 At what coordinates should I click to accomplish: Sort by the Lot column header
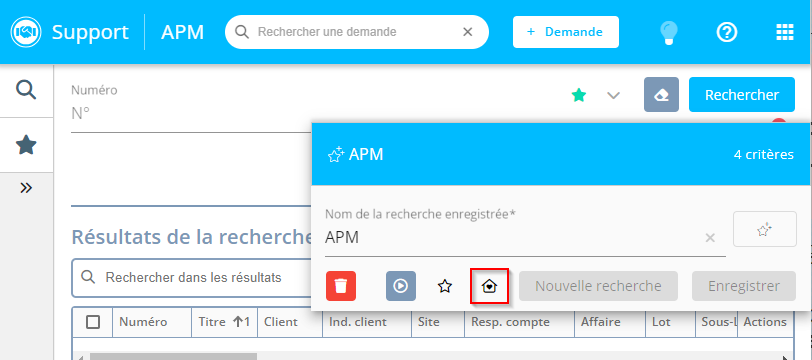click(x=661, y=322)
